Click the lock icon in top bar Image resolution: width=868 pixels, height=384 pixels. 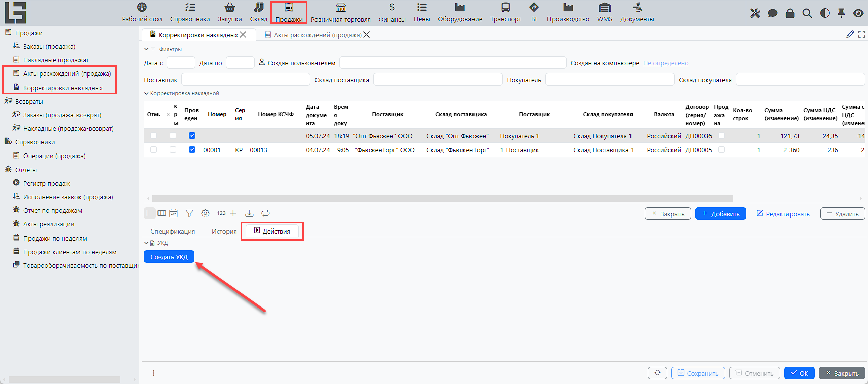click(x=790, y=13)
